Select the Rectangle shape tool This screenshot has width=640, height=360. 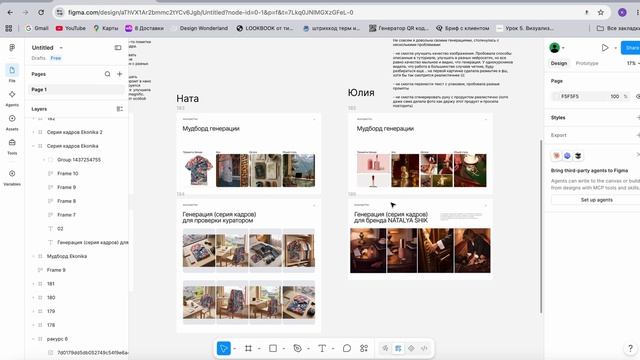coord(273,348)
